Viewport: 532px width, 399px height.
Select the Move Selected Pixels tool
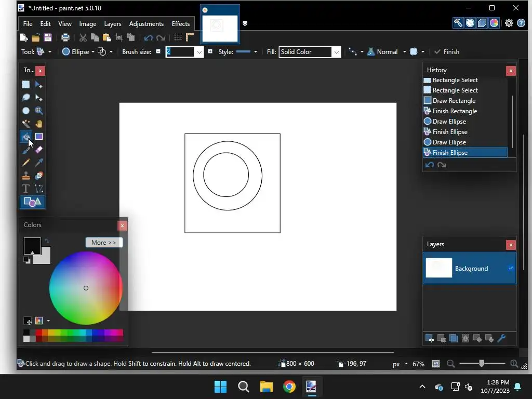click(x=39, y=85)
